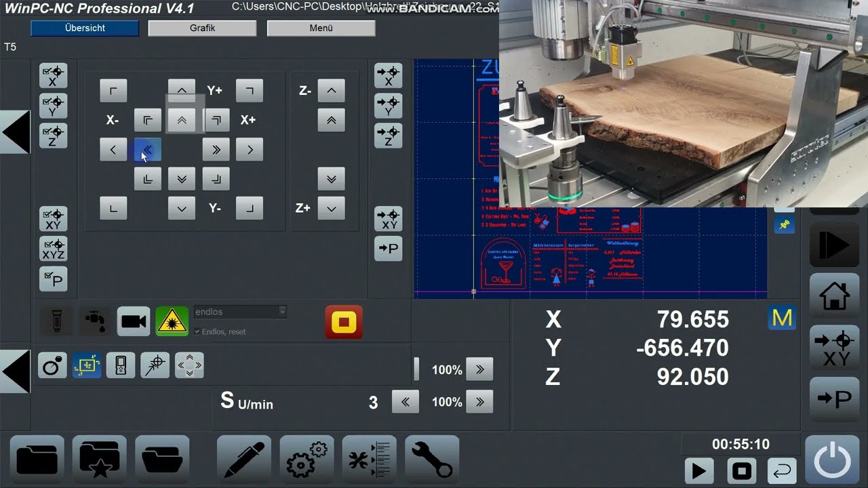Switch to the Übersicht tab
Viewport: 868px width, 488px height.
click(x=85, y=28)
